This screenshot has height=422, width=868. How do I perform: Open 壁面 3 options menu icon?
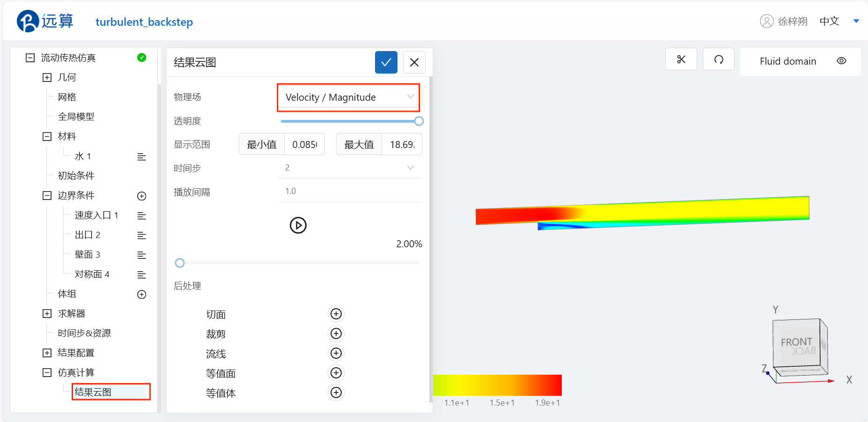tap(141, 255)
